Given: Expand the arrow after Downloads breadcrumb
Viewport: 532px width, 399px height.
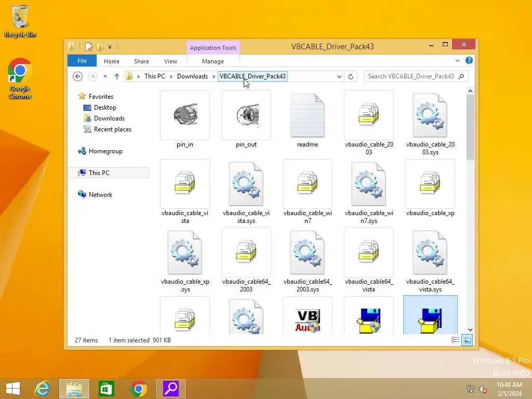Looking at the screenshot, I should pyautogui.click(x=214, y=76).
